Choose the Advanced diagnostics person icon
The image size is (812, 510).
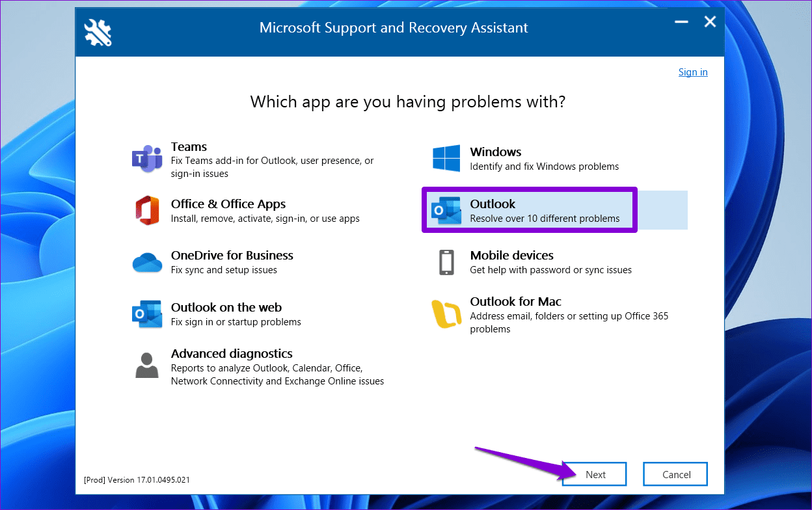tap(147, 365)
